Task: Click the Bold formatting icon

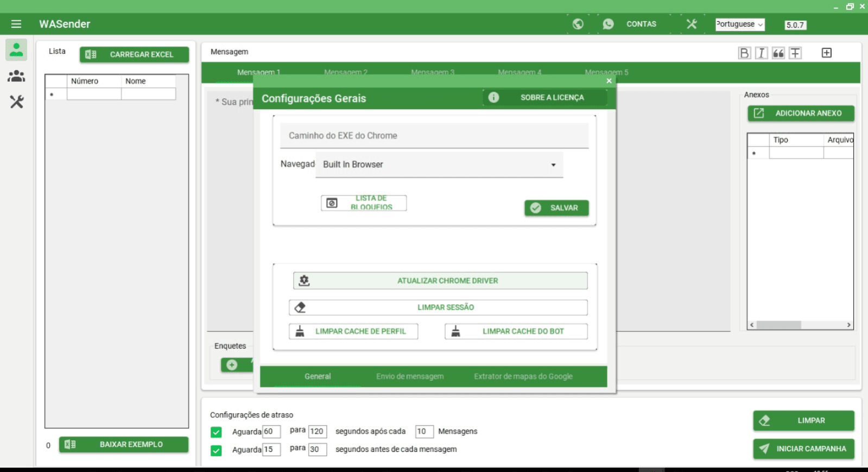Action: 744,53
